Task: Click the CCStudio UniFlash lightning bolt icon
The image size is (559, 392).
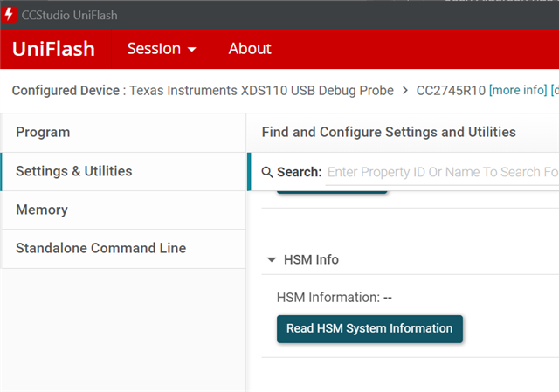Action: [x=9, y=15]
